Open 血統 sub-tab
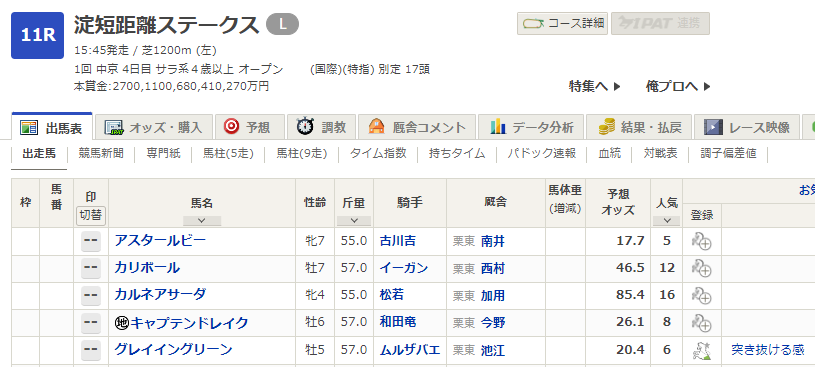Image resolution: width=815 pixels, height=367 pixels. click(x=610, y=153)
